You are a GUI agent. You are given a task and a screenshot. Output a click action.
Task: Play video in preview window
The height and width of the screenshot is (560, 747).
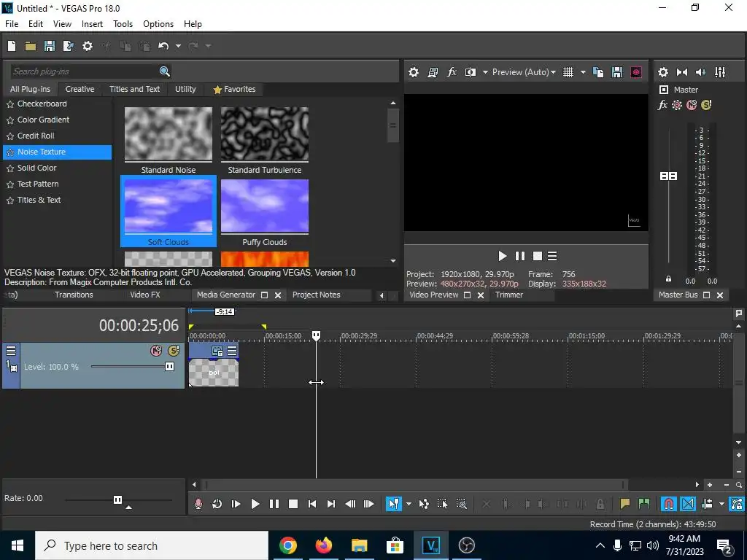click(x=502, y=256)
